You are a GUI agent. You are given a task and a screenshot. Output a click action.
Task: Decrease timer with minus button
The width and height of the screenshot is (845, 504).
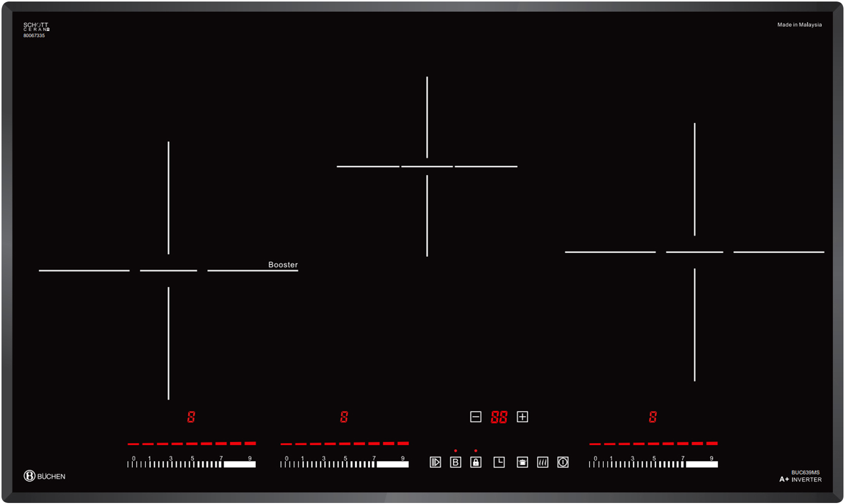tap(475, 417)
